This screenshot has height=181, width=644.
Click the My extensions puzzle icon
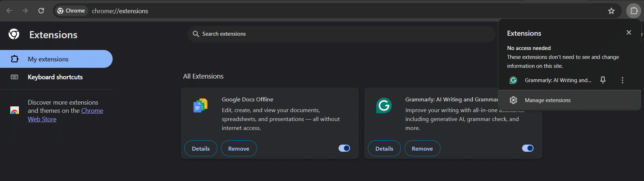tap(15, 59)
